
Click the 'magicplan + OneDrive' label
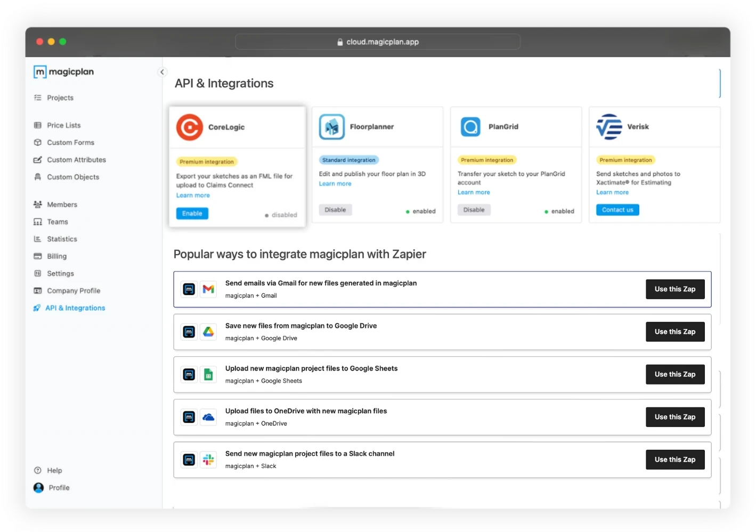(256, 423)
